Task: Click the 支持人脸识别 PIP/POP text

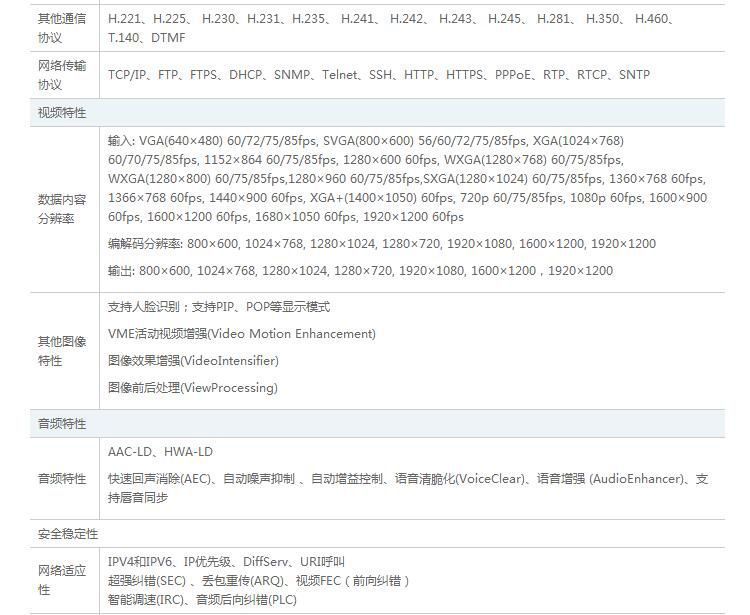Action: (218, 307)
